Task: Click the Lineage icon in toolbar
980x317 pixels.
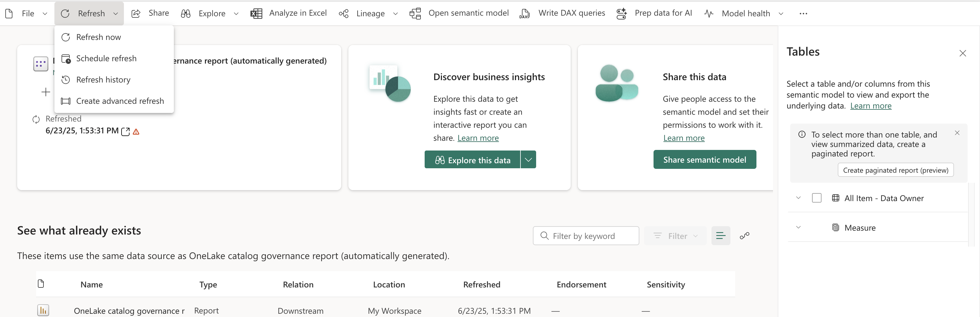Action: point(344,14)
